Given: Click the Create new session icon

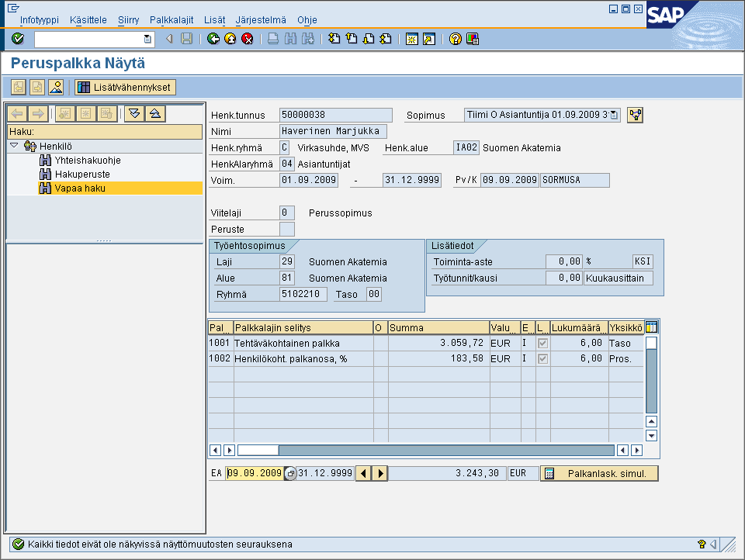Looking at the screenshot, I should click(412, 39).
